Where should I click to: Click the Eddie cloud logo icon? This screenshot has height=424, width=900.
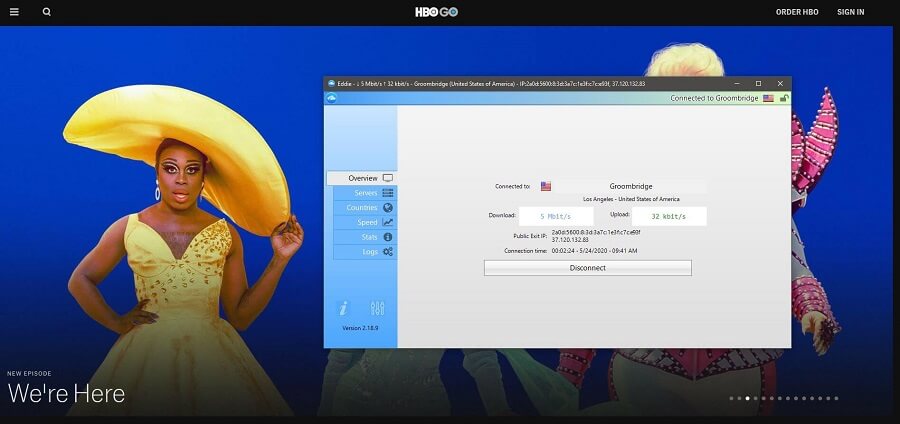pyautogui.click(x=331, y=98)
